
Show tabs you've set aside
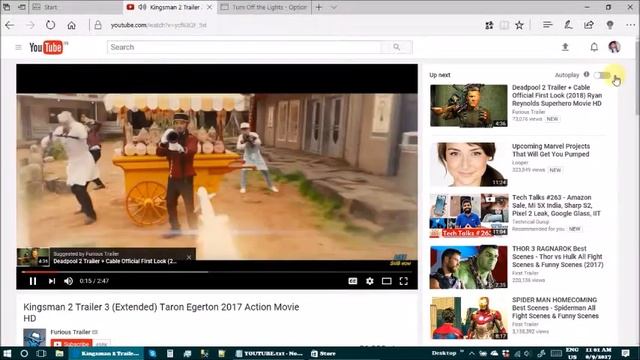pyautogui.click(x=7, y=7)
